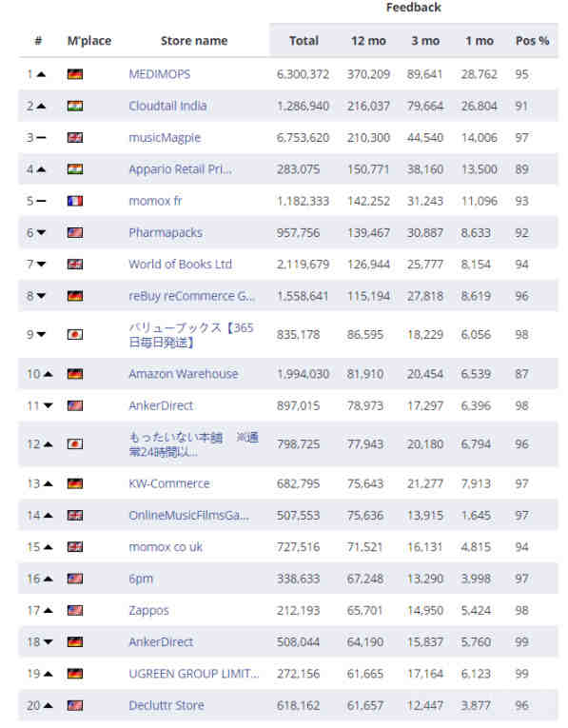Click the India flag beside Cloudtail India
The width and height of the screenshot is (568, 728).
[x=75, y=106]
